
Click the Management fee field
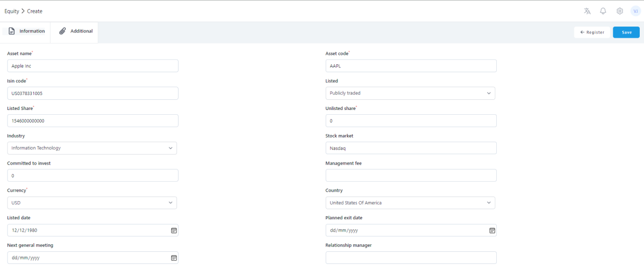point(411,175)
